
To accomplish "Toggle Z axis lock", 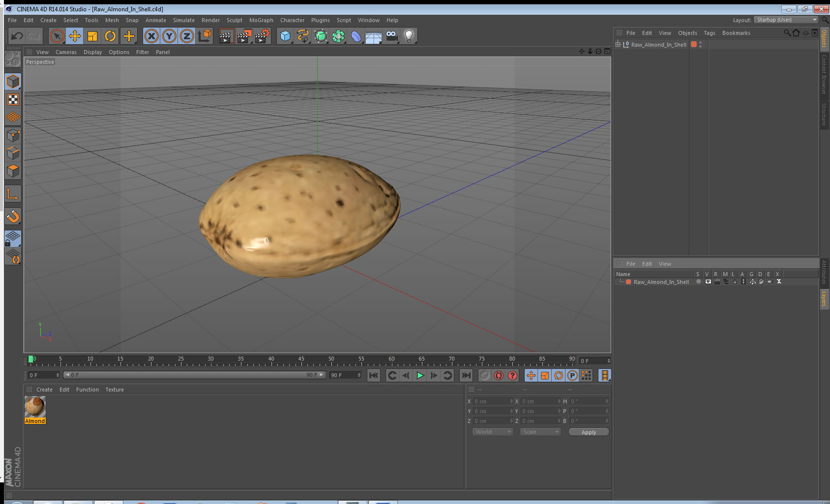I will [x=187, y=36].
